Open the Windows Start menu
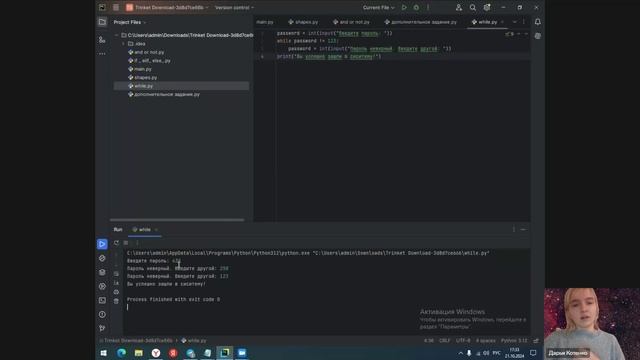The width and height of the screenshot is (640, 360). [104, 353]
